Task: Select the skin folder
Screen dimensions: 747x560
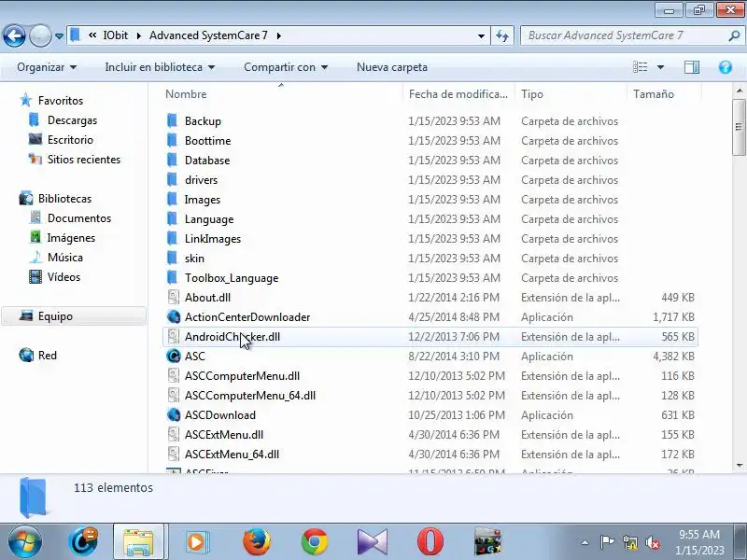Action: click(194, 259)
